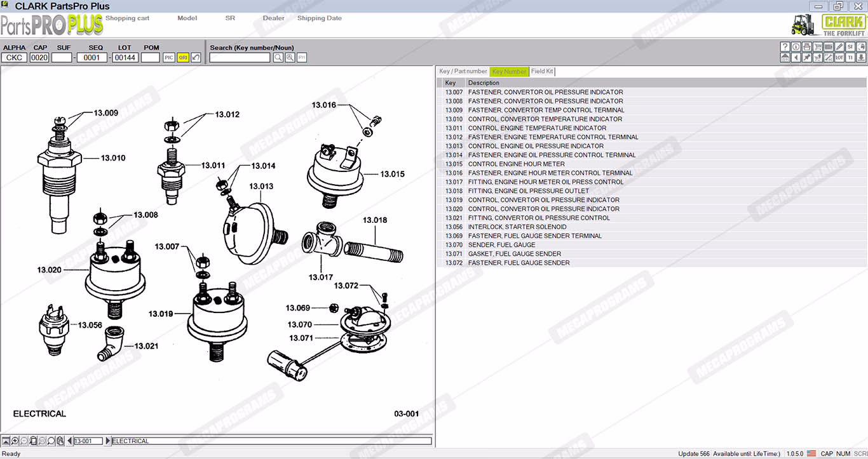Go to previous diagram page arrow
Viewport: 868px width, 459px height.
[69, 441]
